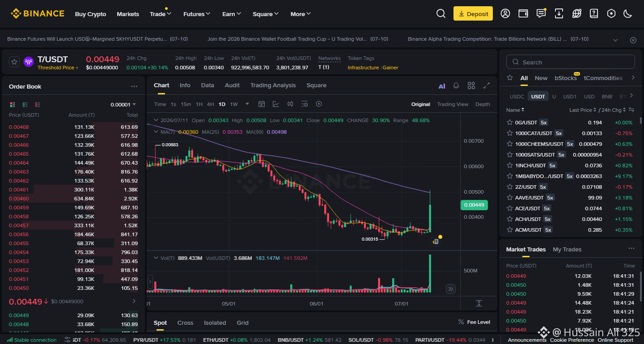
Task: Switch to the Info tab
Action: click(x=185, y=85)
